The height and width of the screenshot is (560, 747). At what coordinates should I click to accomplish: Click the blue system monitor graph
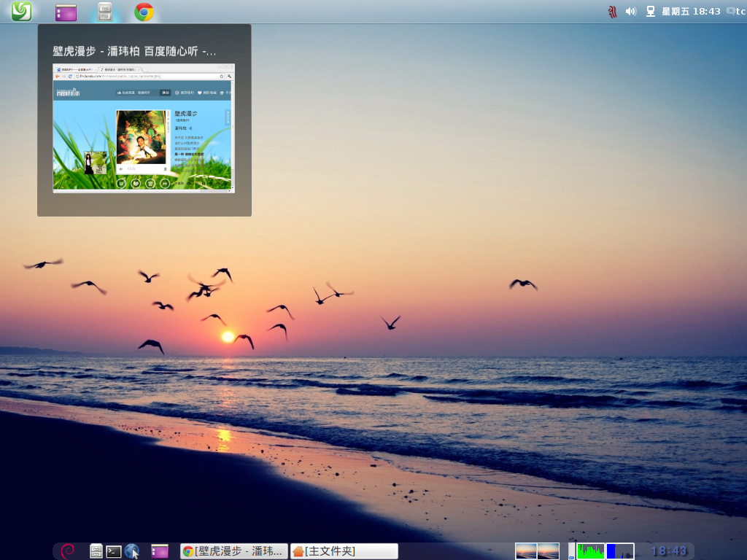coord(620,551)
